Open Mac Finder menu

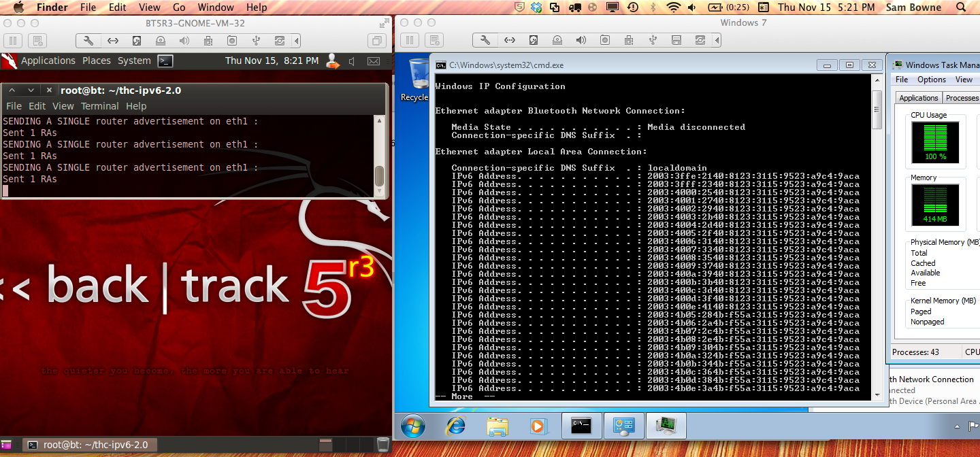pos(52,7)
